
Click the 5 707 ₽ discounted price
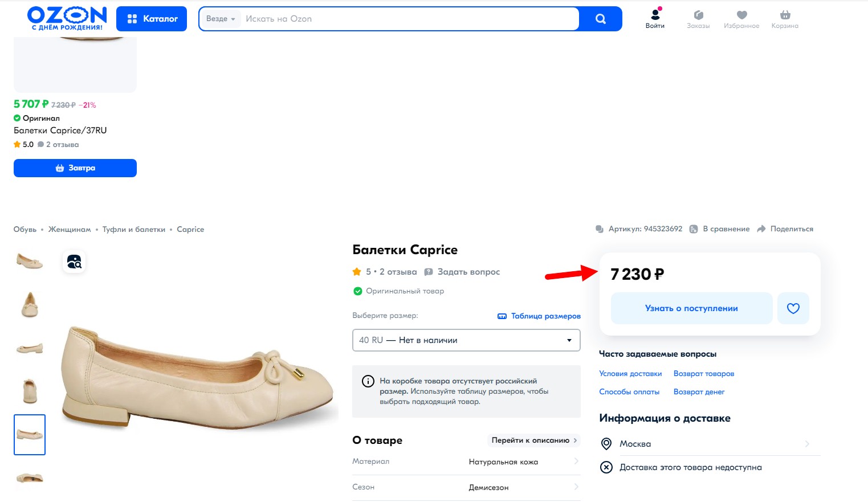(31, 104)
